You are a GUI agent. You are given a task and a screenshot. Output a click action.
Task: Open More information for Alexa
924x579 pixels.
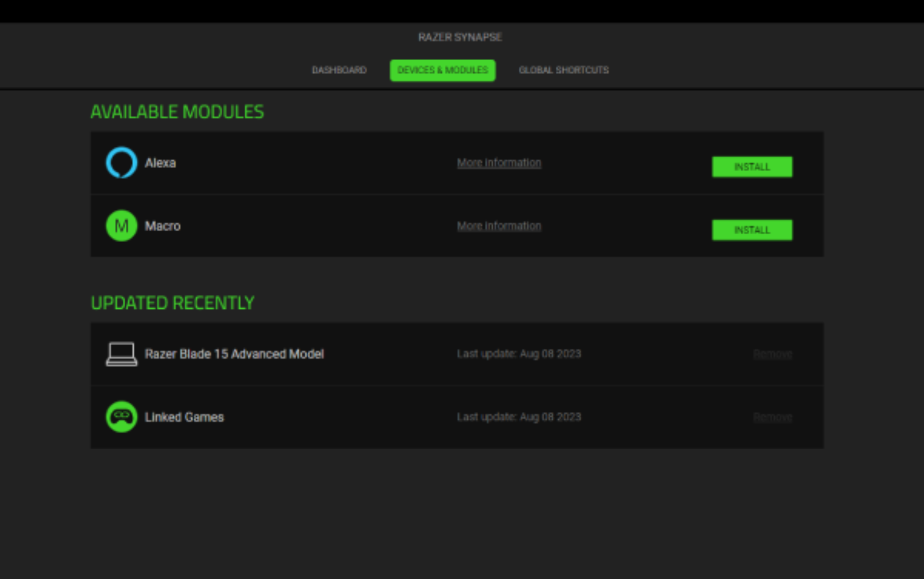499,162
